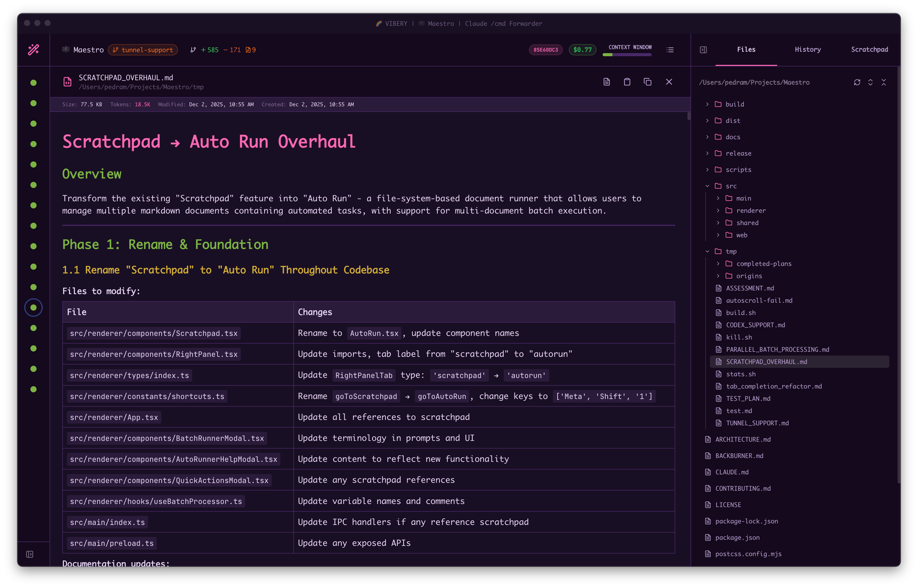Collapse the right panel using its toggle icon

703,50
